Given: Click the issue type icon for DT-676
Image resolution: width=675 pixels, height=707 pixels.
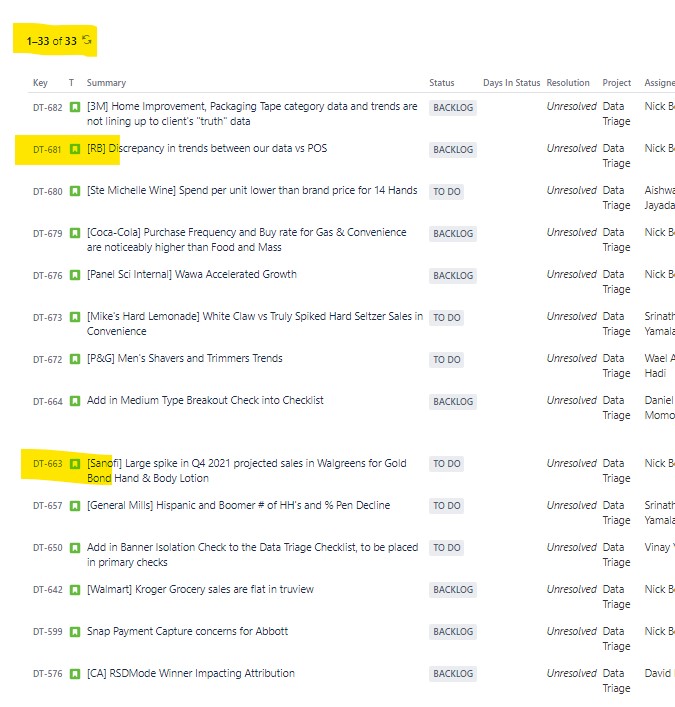Looking at the screenshot, I should pyautogui.click(x=75, y=275).
